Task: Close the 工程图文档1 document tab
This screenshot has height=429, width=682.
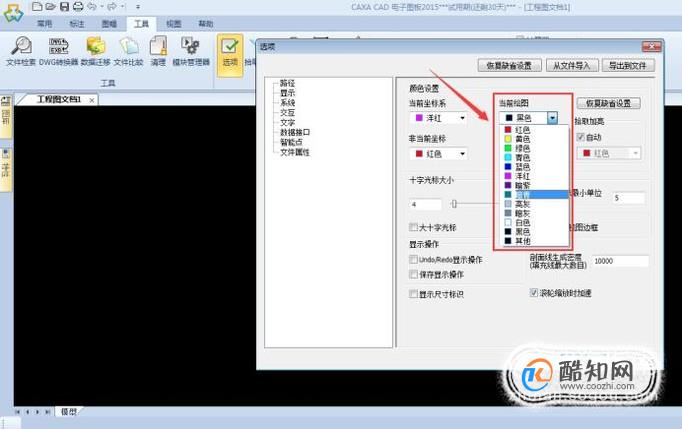Action: click(92, 100)
